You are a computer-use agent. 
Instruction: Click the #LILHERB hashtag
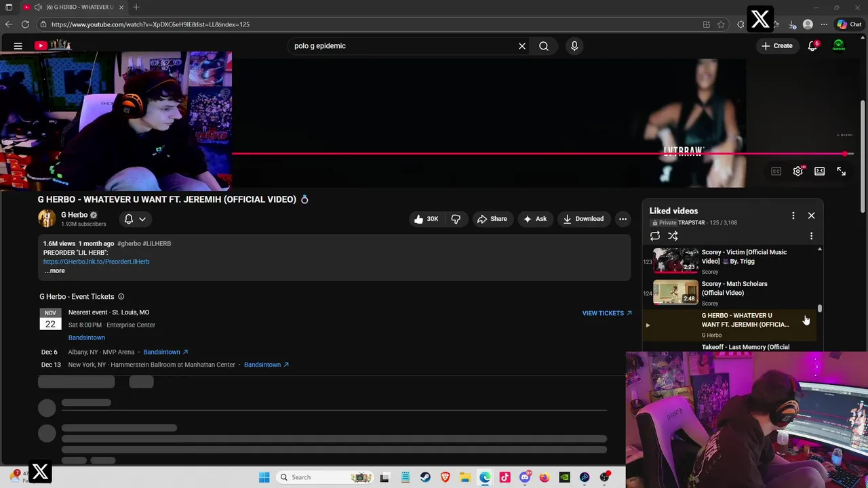[157, 243]
